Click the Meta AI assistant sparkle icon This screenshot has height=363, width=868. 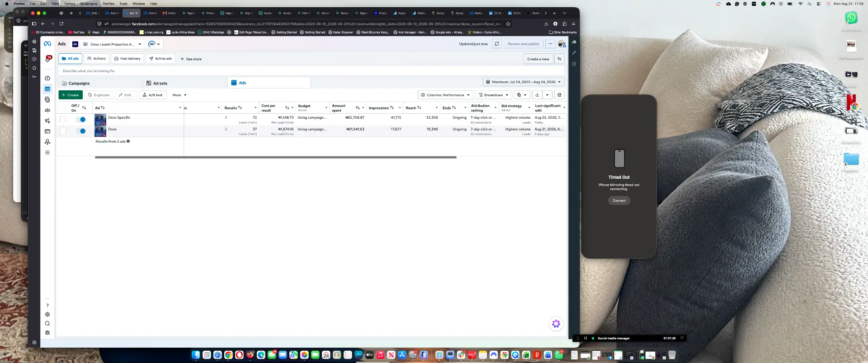556,324
